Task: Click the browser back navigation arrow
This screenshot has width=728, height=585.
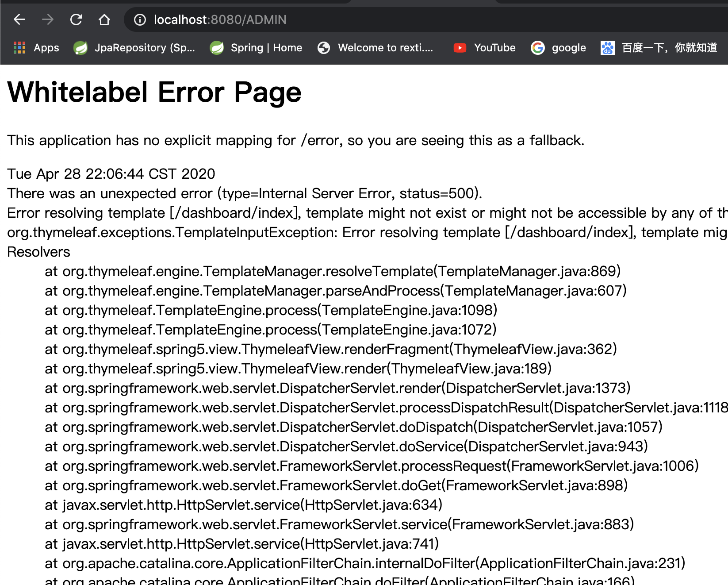Action: [19, 19]
